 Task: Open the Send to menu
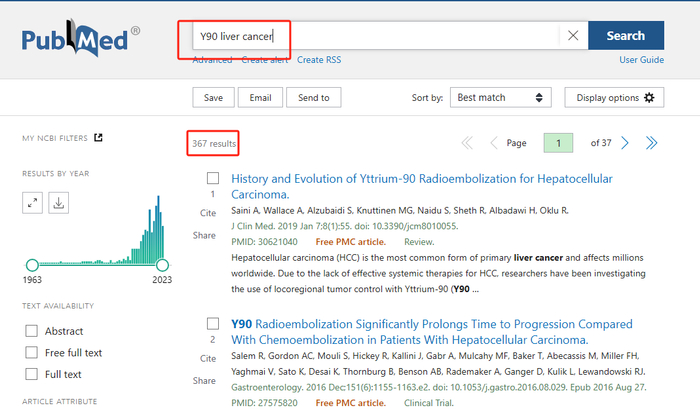pyautogui.click(x=313, y=97)
